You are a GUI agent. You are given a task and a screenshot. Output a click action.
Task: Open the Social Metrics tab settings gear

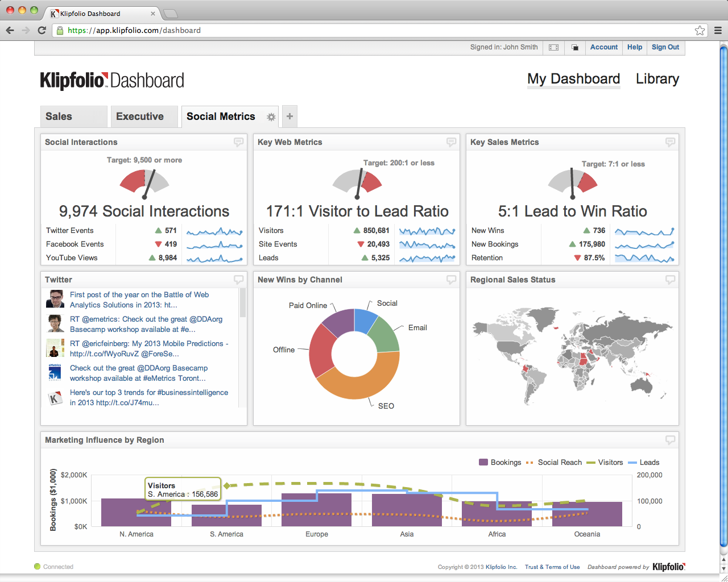click(271, 117)
